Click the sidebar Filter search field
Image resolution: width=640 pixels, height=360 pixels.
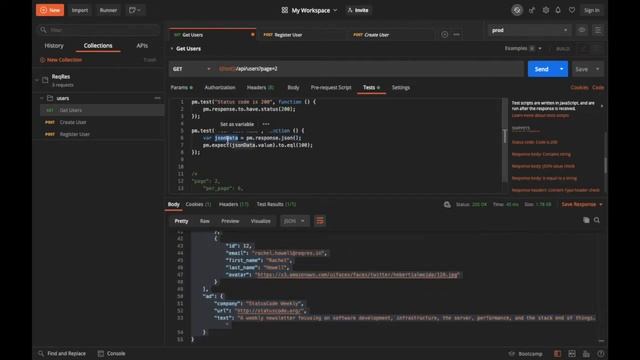(x=99, y=30)
